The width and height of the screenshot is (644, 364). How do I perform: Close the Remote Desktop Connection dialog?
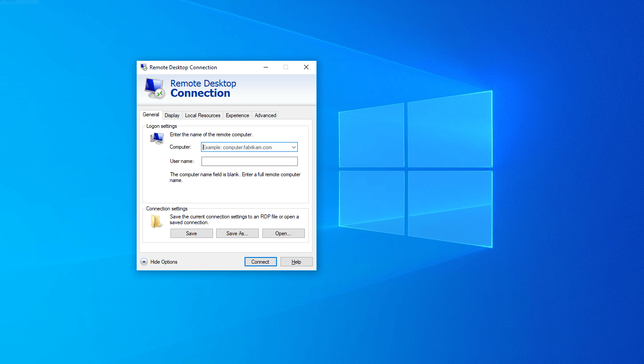pos(306,67)
